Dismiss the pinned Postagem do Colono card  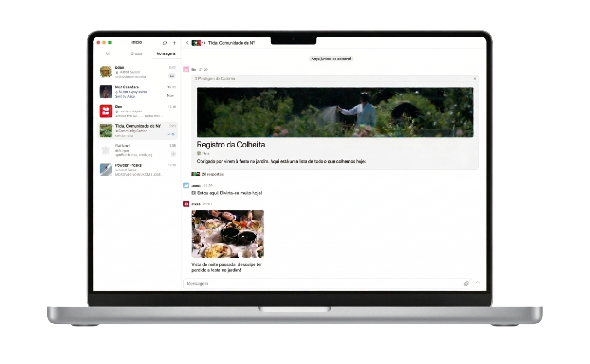pos(474,78)
